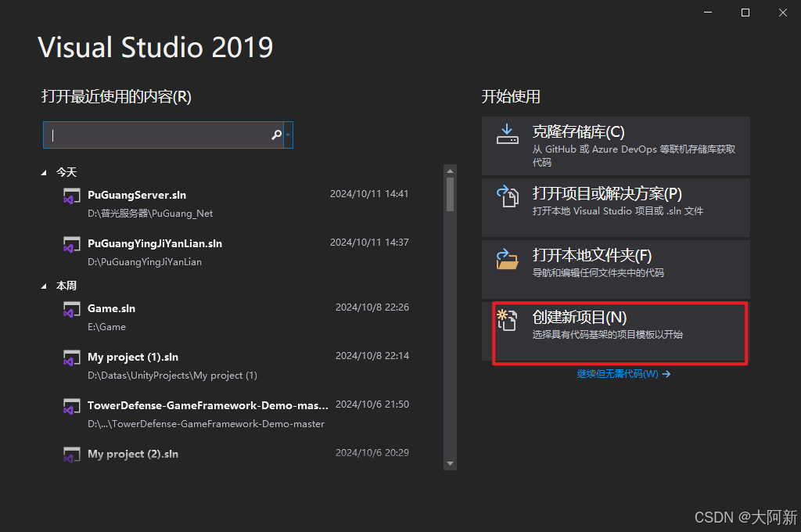Open Game.sln from this week's list
This screenshot has width=801, height=532.
pyautogui.click(x=236, y=317)
